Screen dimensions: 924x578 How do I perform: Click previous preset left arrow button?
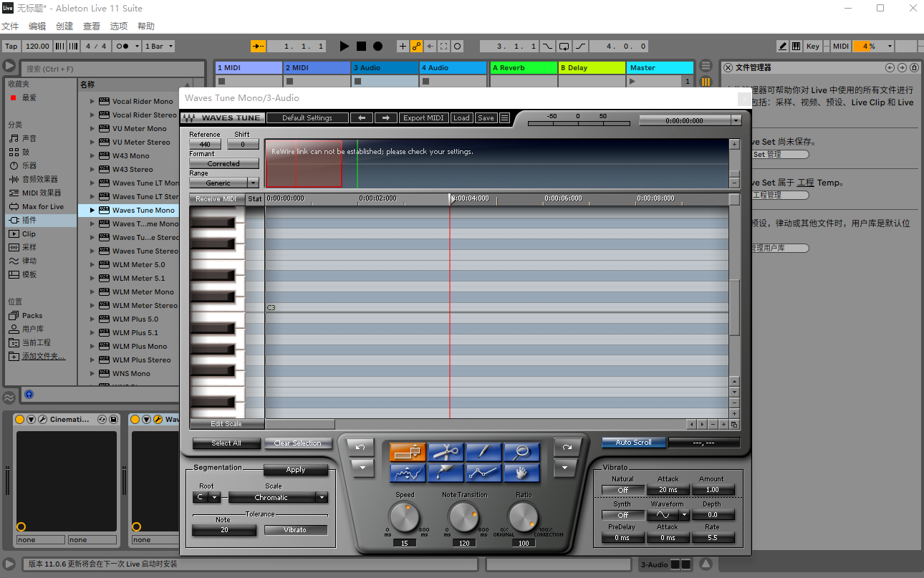point(362,118)
